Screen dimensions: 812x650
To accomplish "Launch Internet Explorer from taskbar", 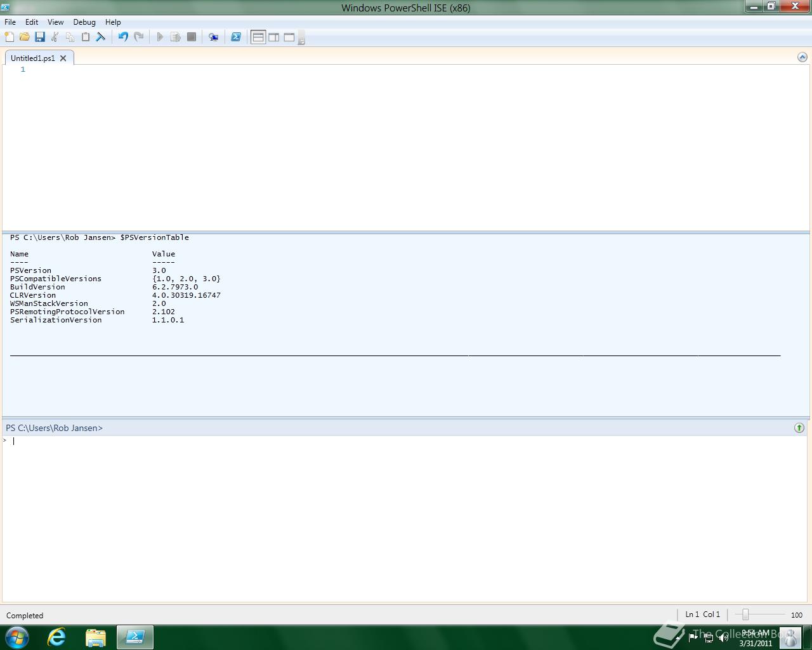I will coord(56,637).
